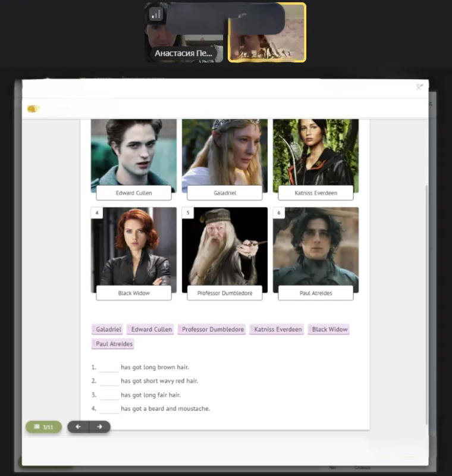
Task: Click the blank for beard and moustache sentence
Action: click(x=109, y=409)
